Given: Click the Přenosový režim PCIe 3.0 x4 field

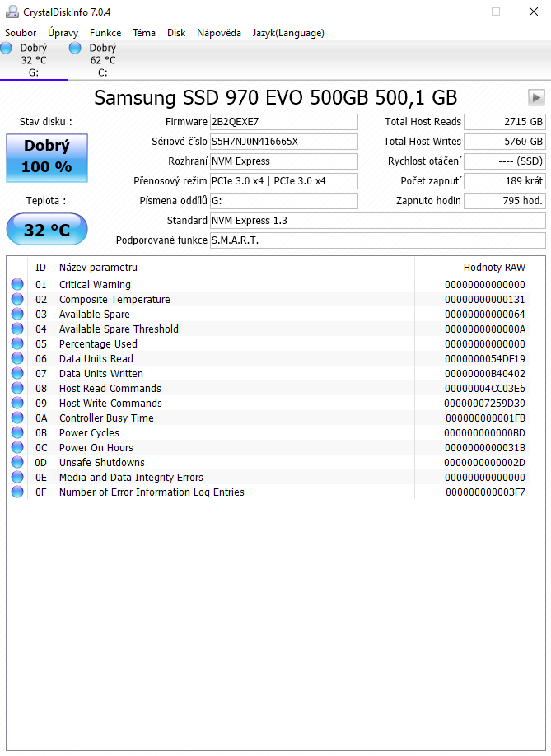Looking at the screenshot, I should tap(284, 181).
